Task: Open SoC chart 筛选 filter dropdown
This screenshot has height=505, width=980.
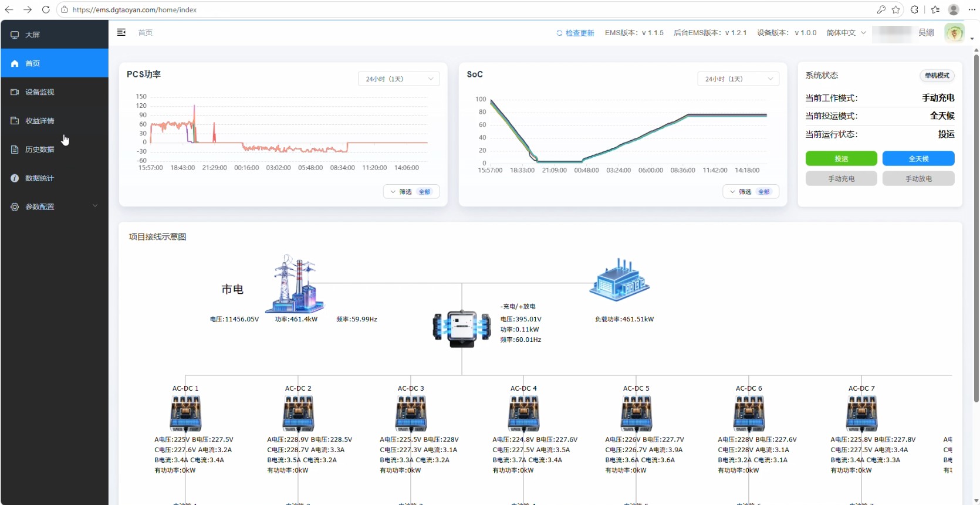Action: (x=751, y=192)
